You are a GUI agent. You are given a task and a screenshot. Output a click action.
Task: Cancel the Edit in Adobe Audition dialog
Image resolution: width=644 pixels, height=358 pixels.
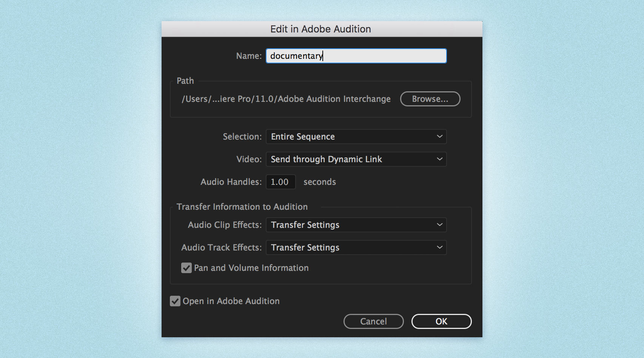click(x=373, y=321)
